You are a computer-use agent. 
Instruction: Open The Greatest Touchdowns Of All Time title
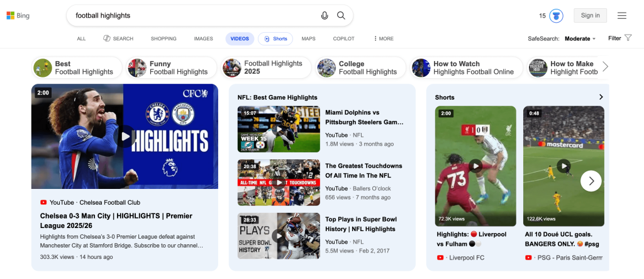tap(364, 171)
